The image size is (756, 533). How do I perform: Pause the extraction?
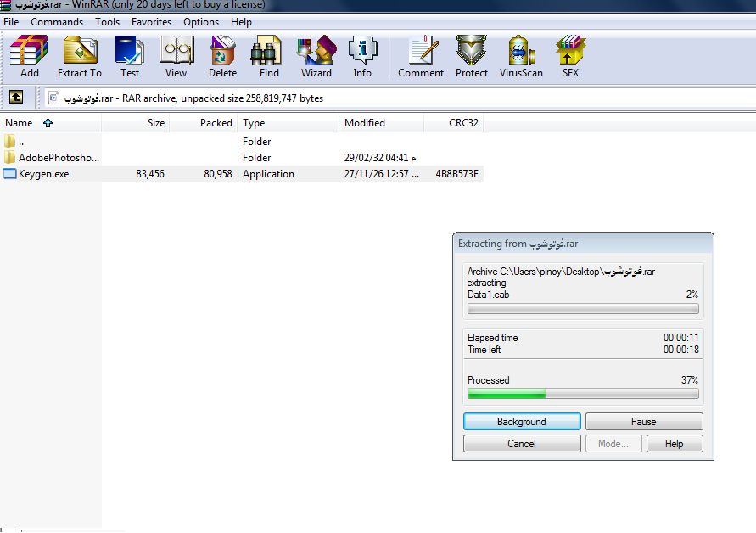coord(644,422)
